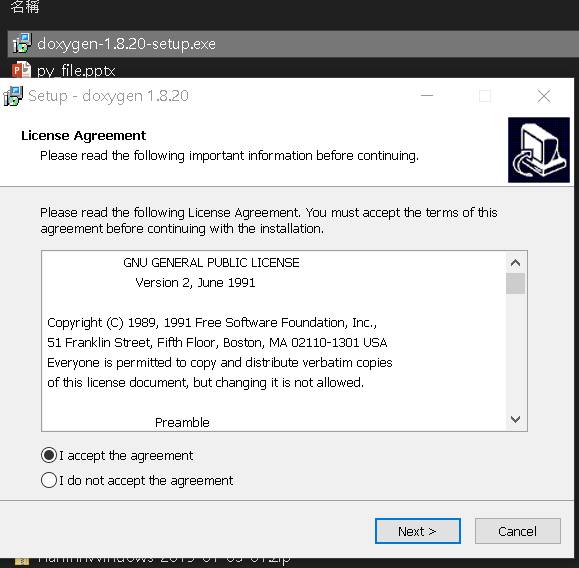Click 'Preamble' heading in license text

click(x=182, y=422)
